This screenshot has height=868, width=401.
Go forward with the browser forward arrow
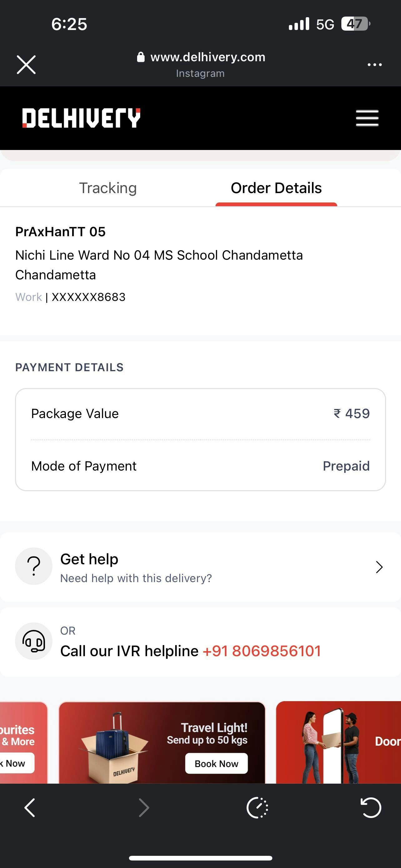144,807
